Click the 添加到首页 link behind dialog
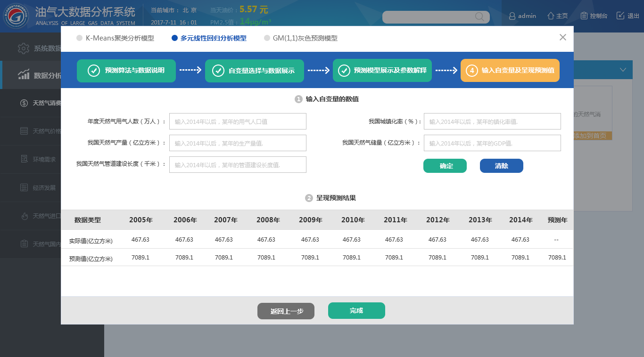644x357 pixels. pyautogui.click(x=593, y=136)
